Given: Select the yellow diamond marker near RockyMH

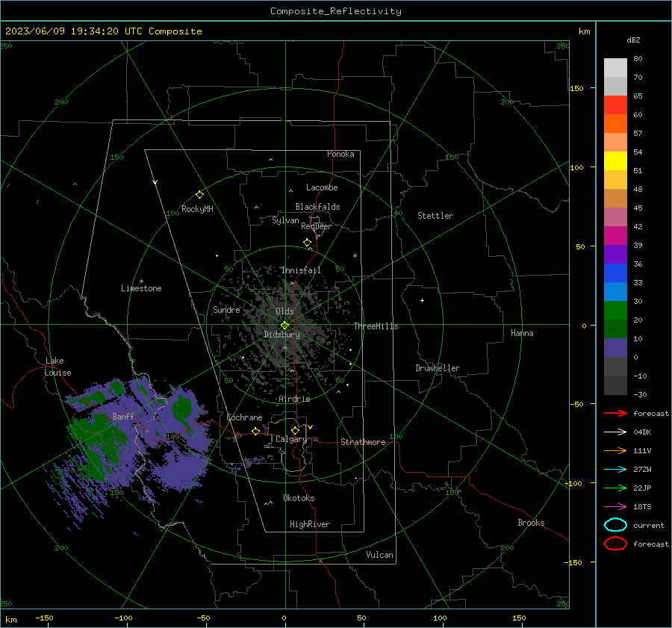Looking at the screenshot, I should pos(199,195).
